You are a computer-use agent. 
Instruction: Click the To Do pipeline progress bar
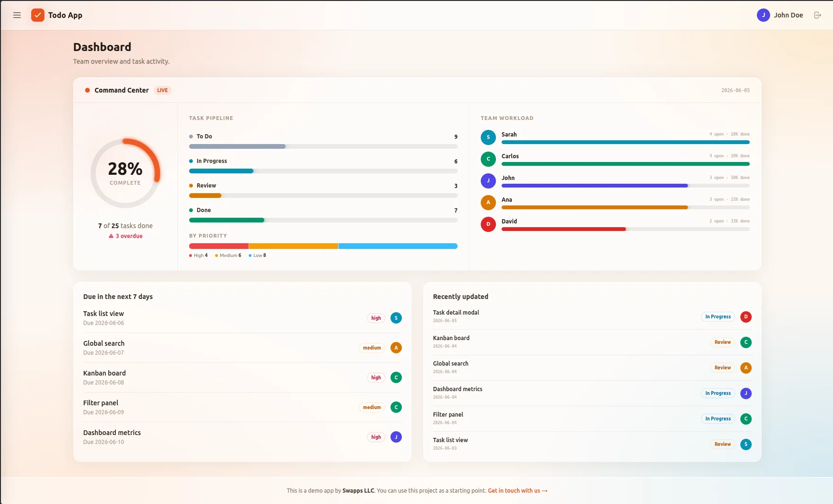click(323, 146)
